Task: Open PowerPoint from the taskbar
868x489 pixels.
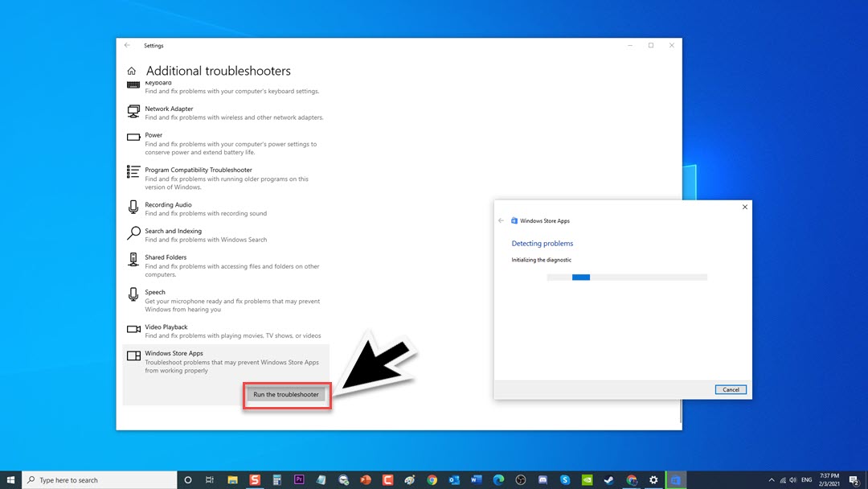Action: click(366, 480)
